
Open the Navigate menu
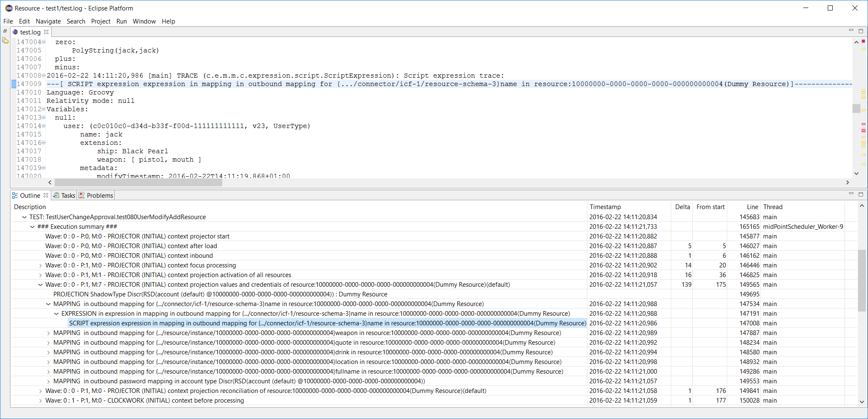pos(48,21)
